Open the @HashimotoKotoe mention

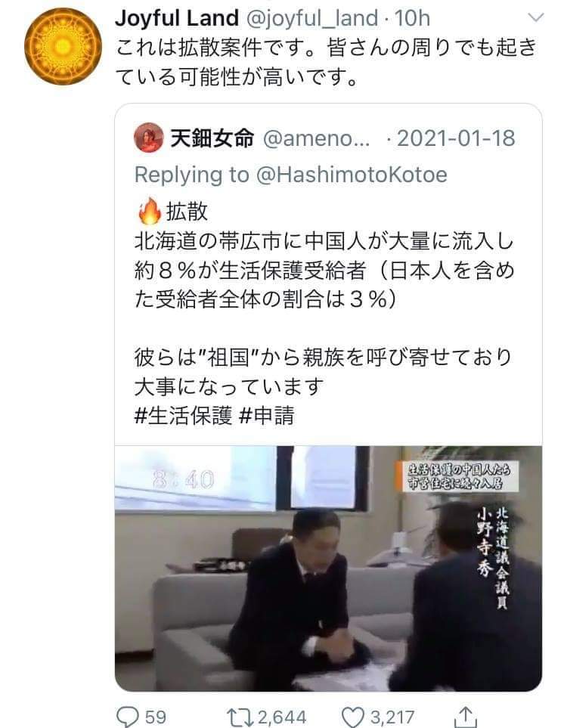click(x=352, y=175)
